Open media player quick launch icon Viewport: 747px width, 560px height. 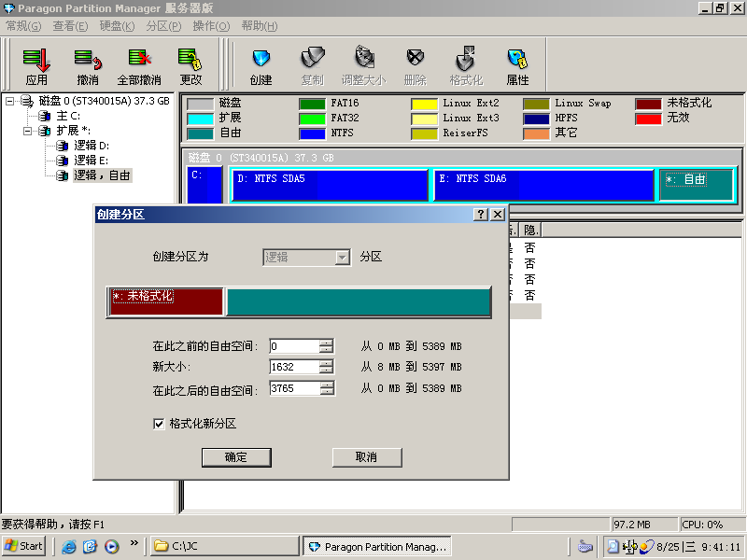(x=112, y=546)
